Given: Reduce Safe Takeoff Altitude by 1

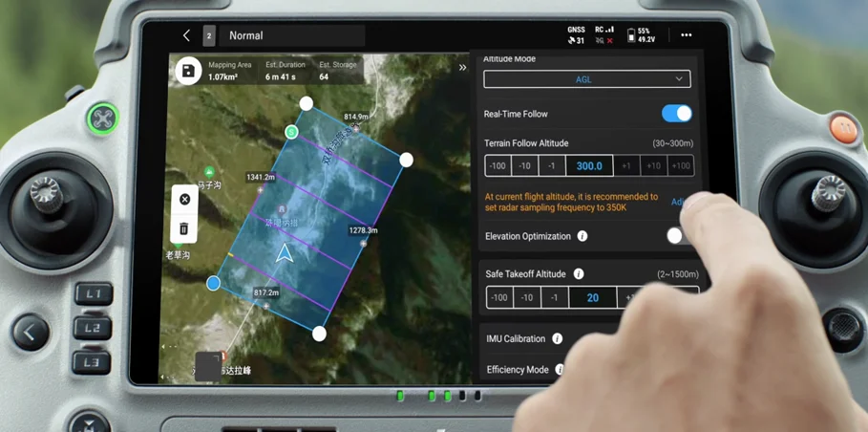Looking at the screenshot, I should coord(555,298).
